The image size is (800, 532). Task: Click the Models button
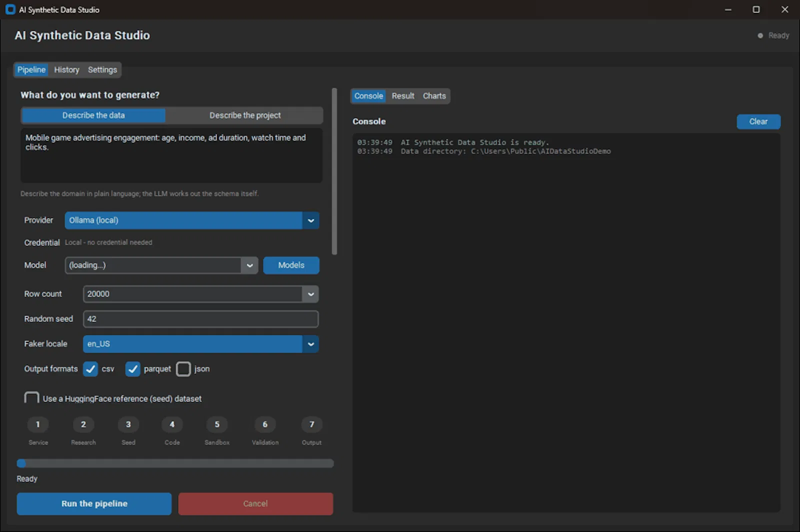pyautogui.click(x=291, y=265)
